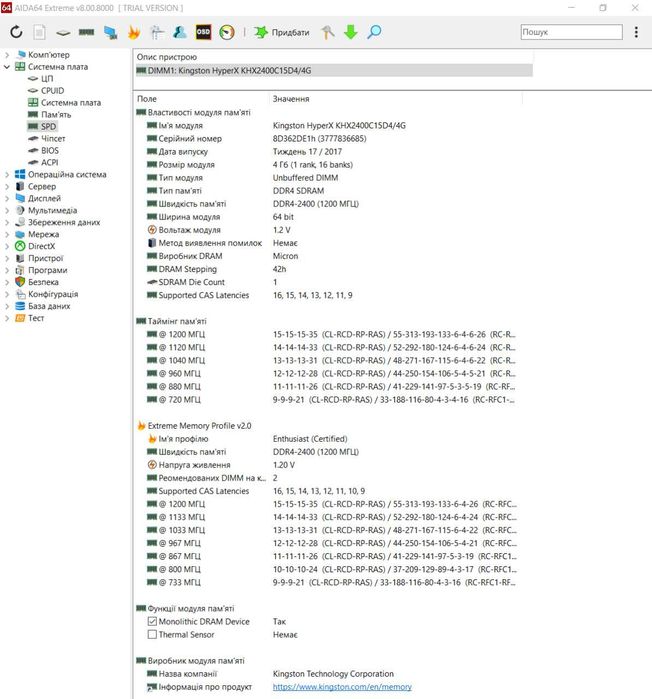The height and width of the screenshot is (699, 652).
Task: Click the Поле column header
Action: 201,99
